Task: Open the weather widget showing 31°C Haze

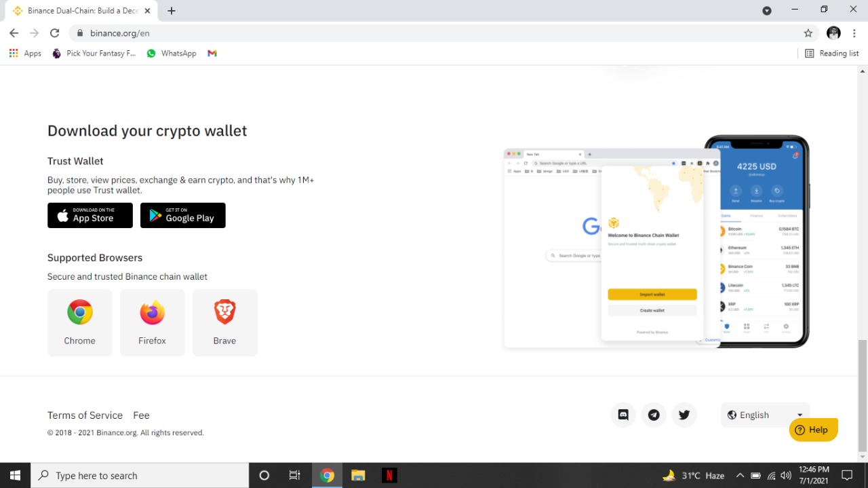Action: coord(693,475)
